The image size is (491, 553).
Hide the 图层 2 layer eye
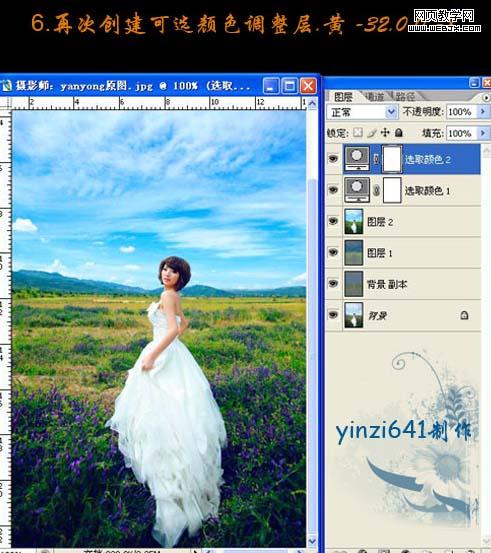pyautogui.click(x=333, y=221)
